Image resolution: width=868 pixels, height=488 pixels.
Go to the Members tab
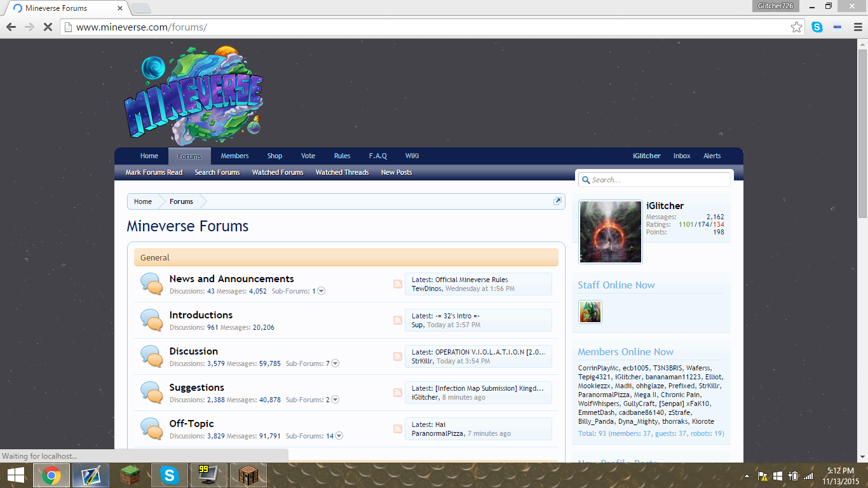(234, 156)
